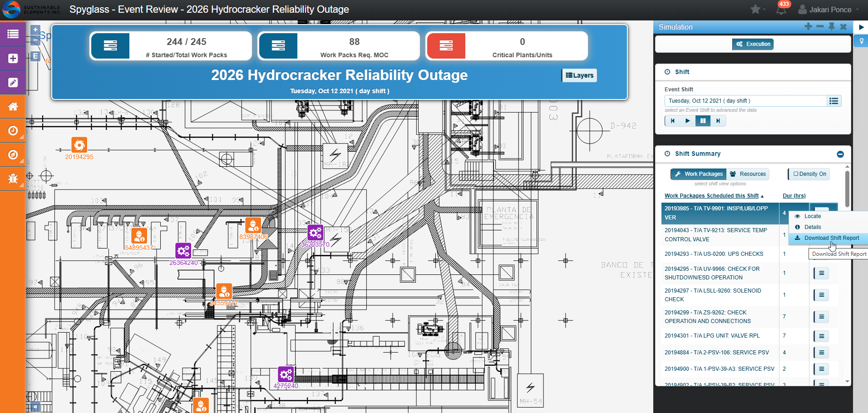868x413 pixels.
Task: Open the clock history icon in sidebar
Action: click(13, 131)
